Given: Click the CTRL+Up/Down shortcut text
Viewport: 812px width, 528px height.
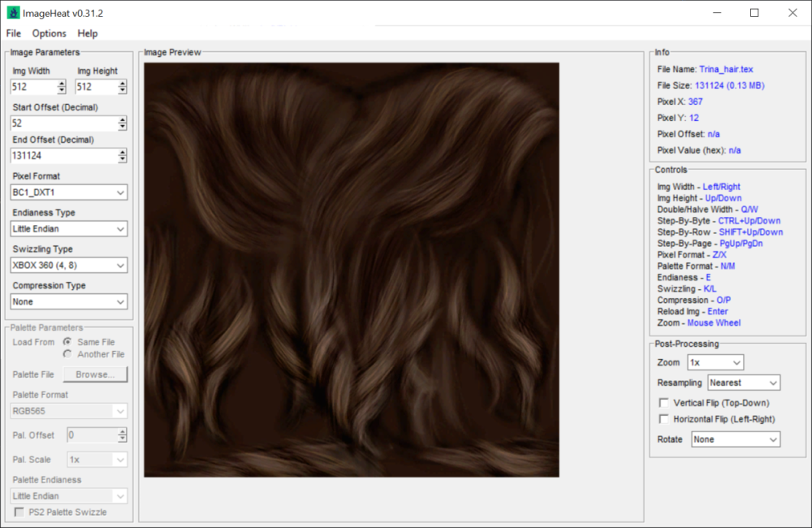Looking at the screenshot, I should click(749, 221).
